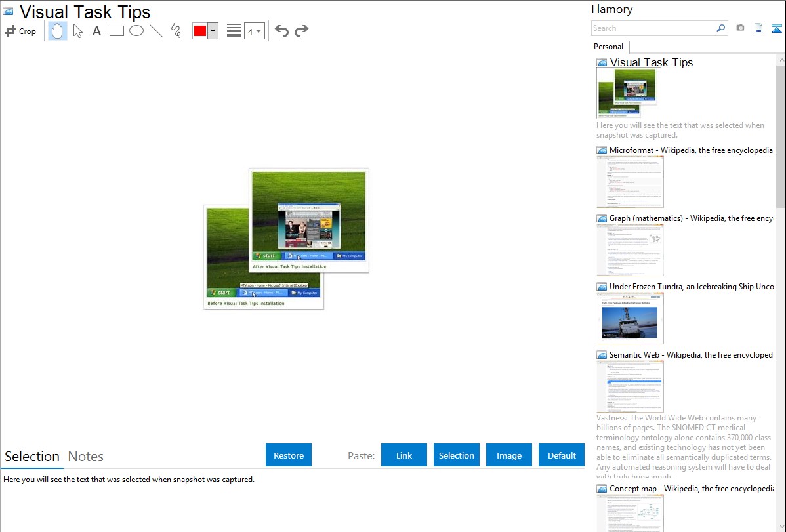Select Microformat - Wikipedia list title
The image size is (786, 532).
click(691, 150)
